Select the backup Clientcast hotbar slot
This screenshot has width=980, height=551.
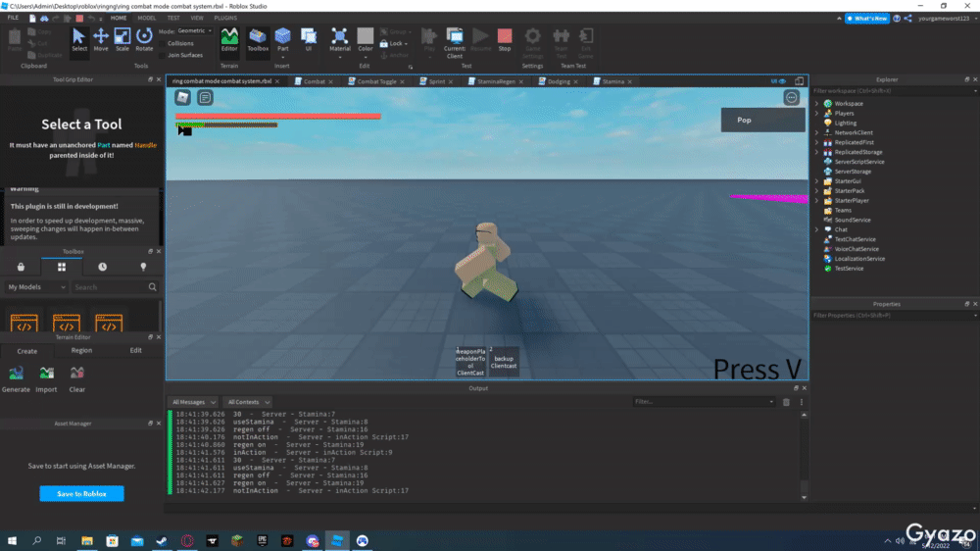pos(504,362)
